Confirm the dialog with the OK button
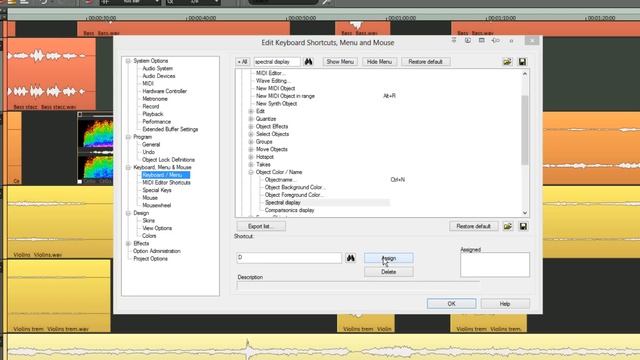The image size is (640, 360). tap(451, 304)
